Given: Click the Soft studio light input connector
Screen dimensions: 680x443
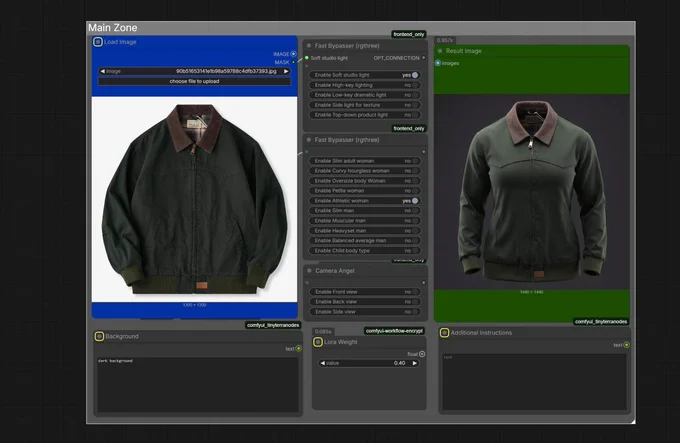Looking at the screenshot, I should click(x=307, y=58).
